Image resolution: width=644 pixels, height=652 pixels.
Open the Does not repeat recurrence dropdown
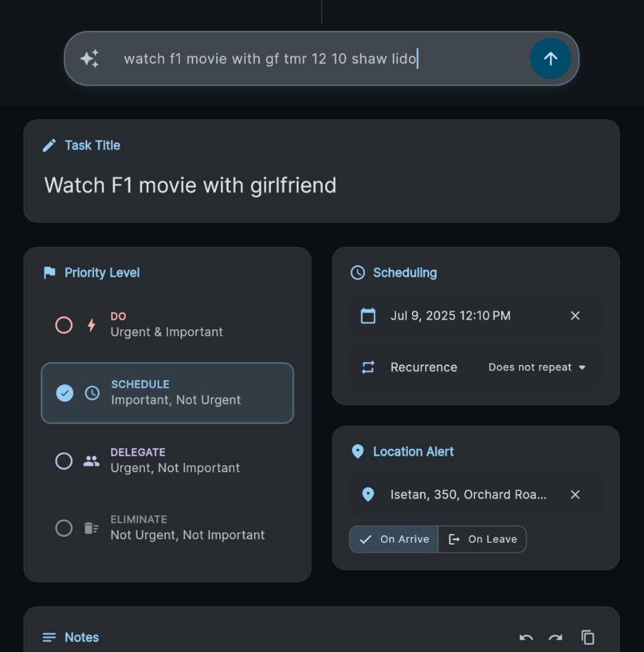[x=537, y=367]
